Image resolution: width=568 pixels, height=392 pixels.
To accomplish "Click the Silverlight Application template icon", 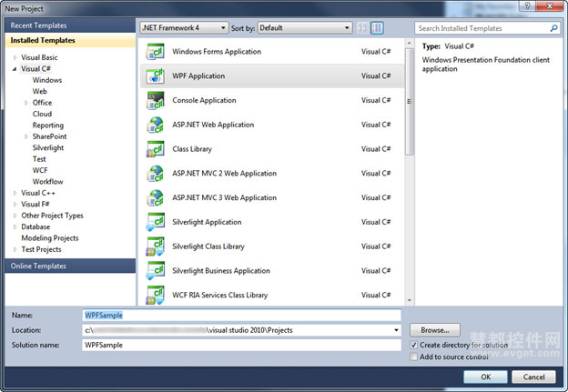I will (x=156, y=222).
